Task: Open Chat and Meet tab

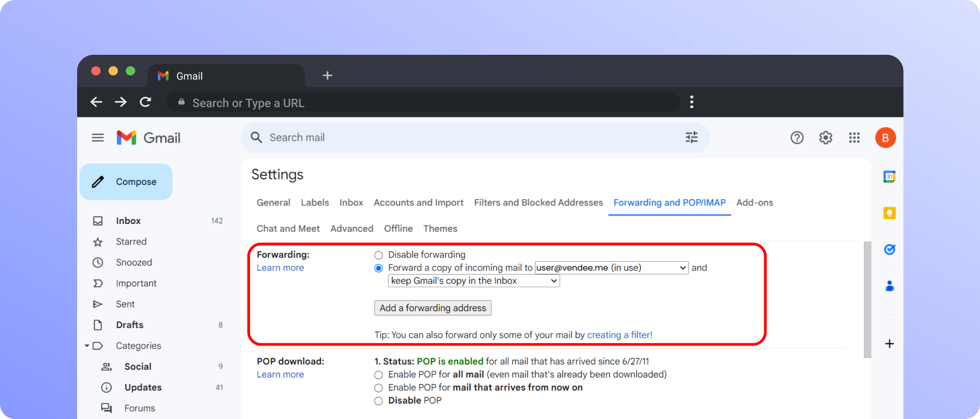Action: coord(289,229)
